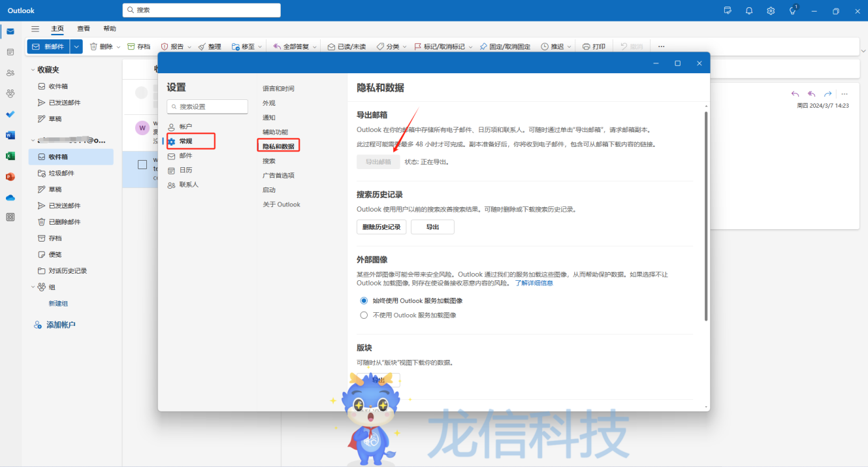Open the Learn more (了解详细信息) link

tap(534, 283)
